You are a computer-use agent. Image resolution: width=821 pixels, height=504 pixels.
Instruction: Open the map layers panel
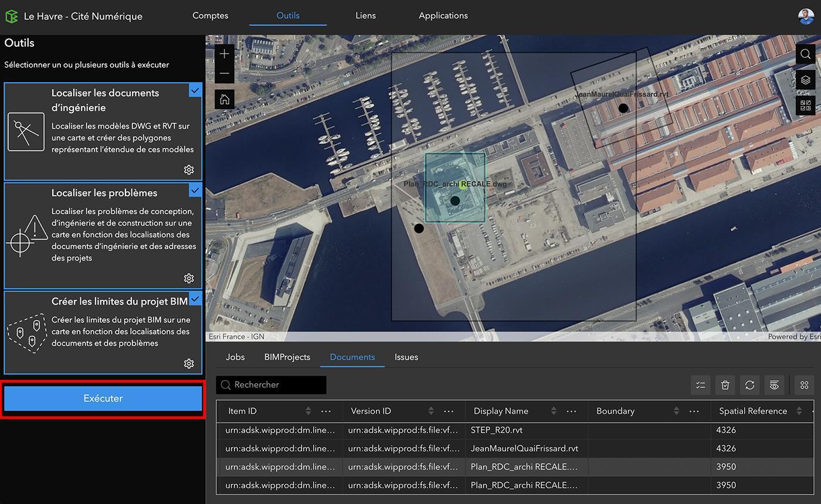point(806,80)
